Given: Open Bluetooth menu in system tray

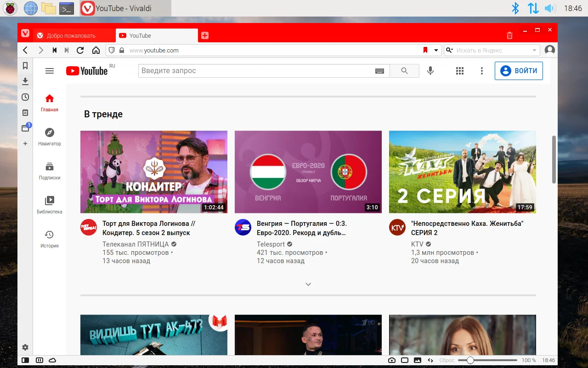Looking at the screenshot, I should point(515,8).
